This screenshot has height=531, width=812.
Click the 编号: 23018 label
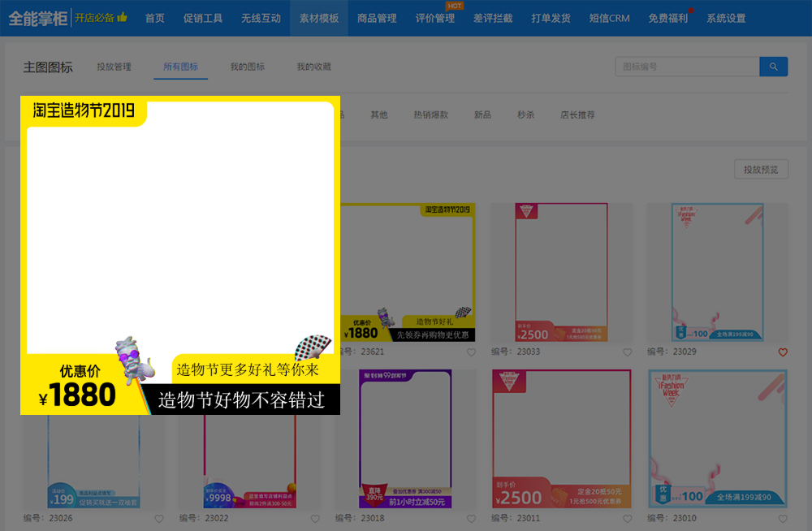coord(360,518)
